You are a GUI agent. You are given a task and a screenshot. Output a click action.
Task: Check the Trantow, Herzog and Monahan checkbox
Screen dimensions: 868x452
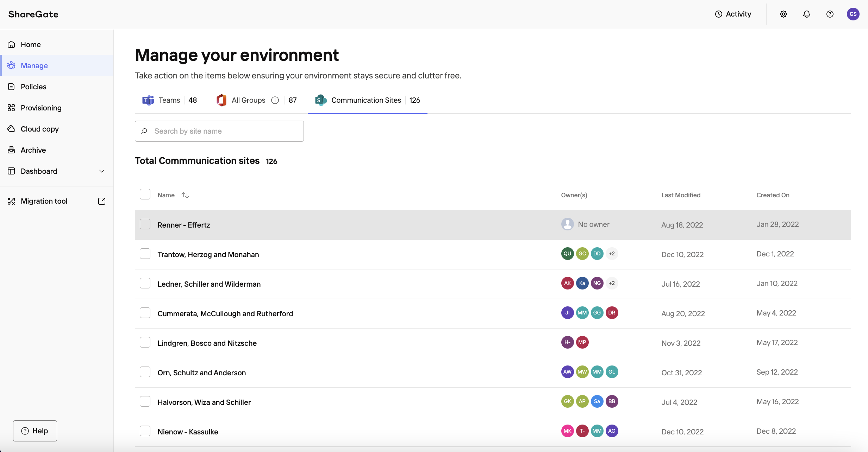coord(145,254)
